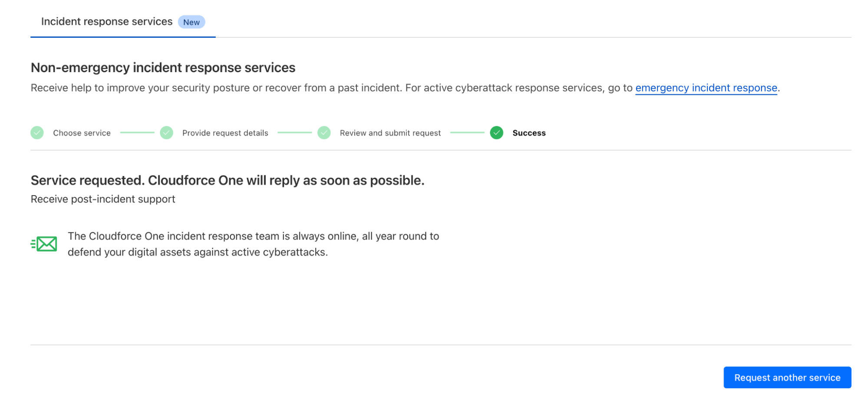Select the Provide request details step label
868x406 pixels.
tap(225, 133)
